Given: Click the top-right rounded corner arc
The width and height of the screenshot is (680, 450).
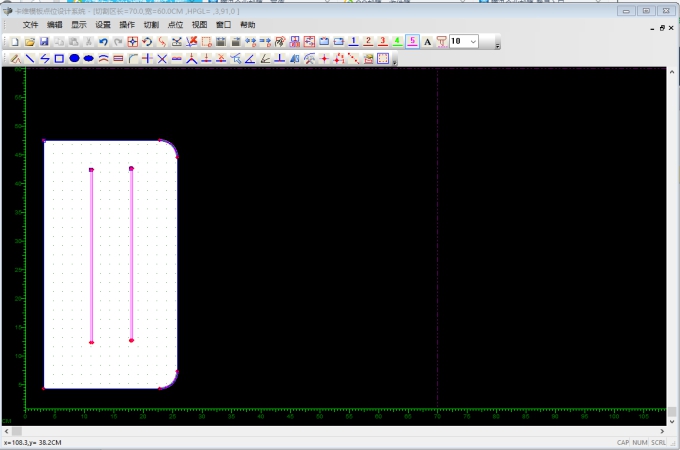Looking at the screenshot, I should click(172, 146).
